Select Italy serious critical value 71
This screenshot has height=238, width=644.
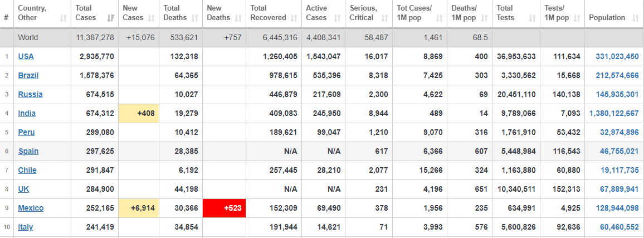point(384,227)
